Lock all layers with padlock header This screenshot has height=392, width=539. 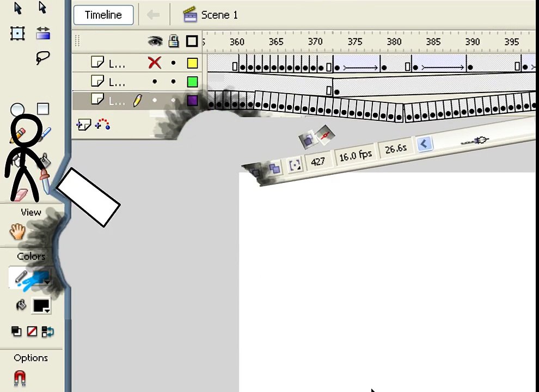(174, 41)
